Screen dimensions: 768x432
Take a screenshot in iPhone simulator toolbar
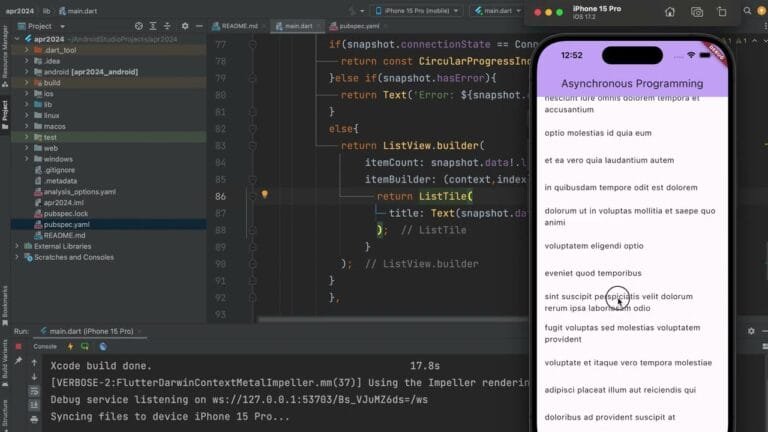(x=696, y=12)
